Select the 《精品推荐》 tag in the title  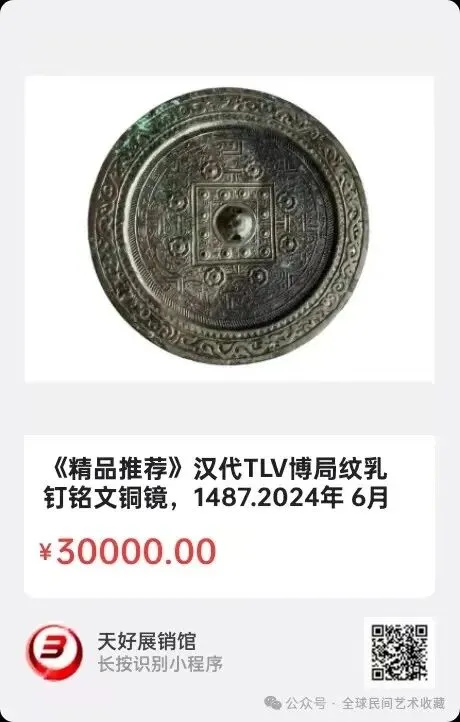(117, 470)
